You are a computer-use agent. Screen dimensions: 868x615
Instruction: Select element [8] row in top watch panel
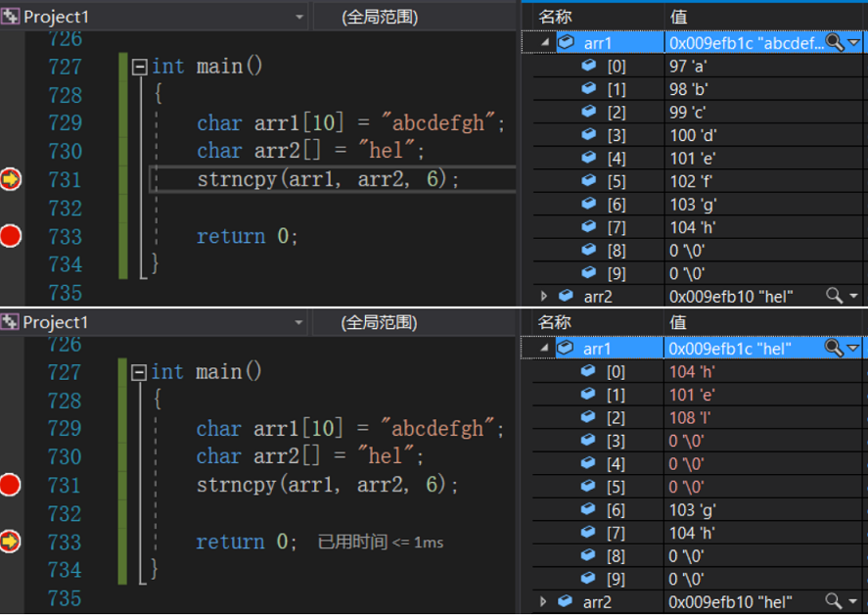point(698,251)
